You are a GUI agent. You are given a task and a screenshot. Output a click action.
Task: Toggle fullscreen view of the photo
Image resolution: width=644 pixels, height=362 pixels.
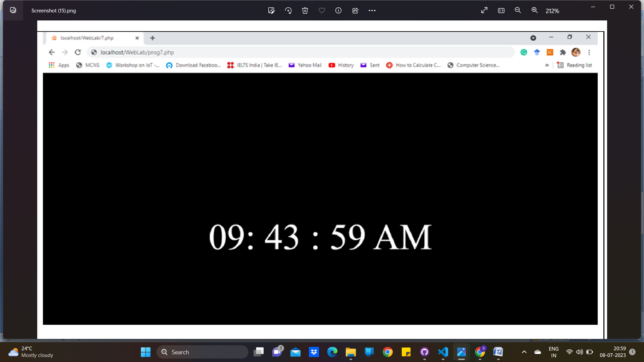coord(484,10)
